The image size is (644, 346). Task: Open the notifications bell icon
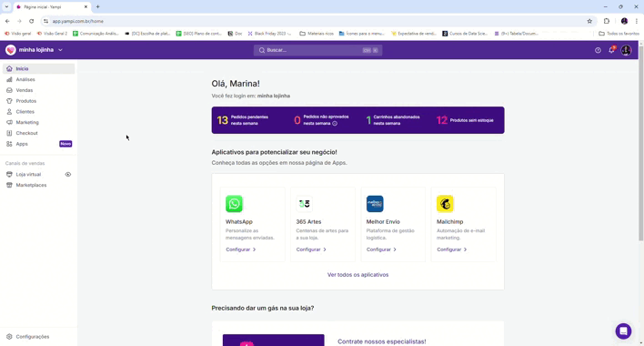point(611,50)
